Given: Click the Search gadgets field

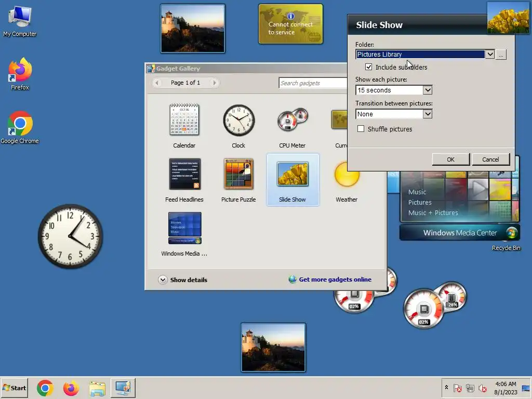Looking at the screenshot, I should [313, 83].
